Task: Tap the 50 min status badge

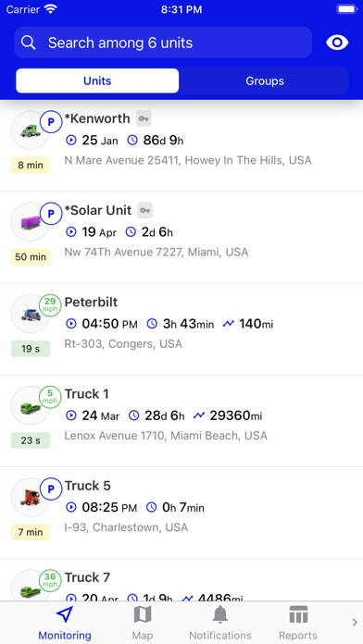Action: [31, 257]
